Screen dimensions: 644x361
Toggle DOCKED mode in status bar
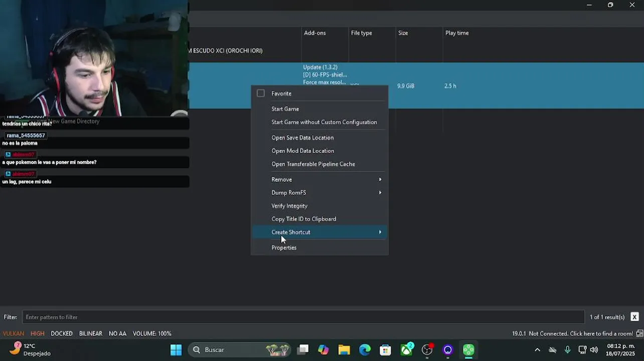[62, 333]
